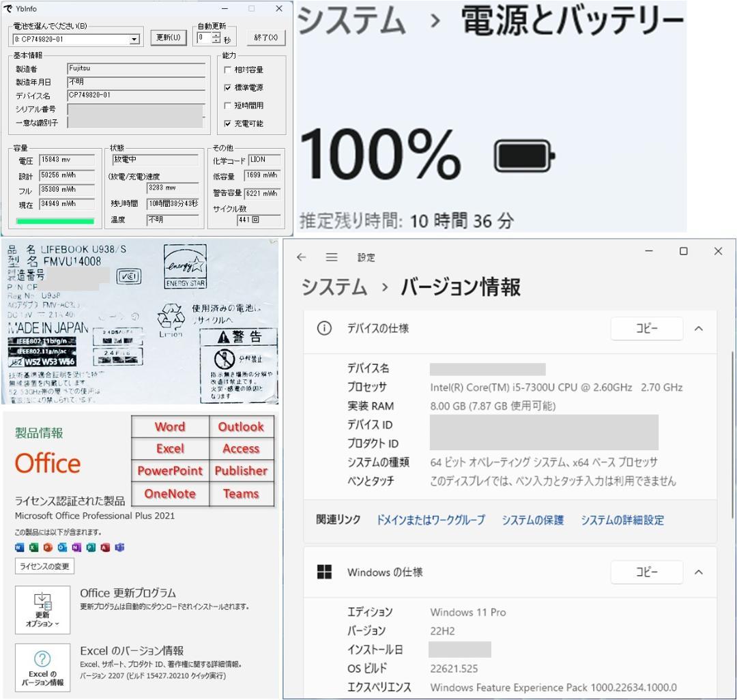Disable the 標準電源 checkbox

point(228,87)
